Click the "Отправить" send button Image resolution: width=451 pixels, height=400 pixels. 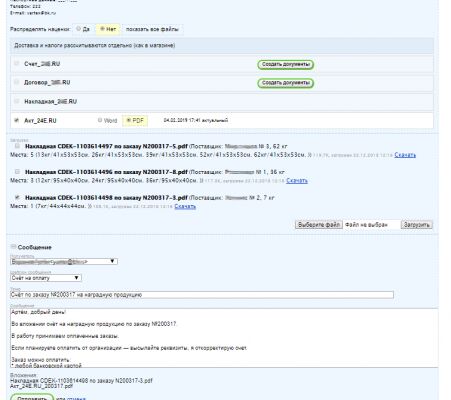tap(32, 398)
